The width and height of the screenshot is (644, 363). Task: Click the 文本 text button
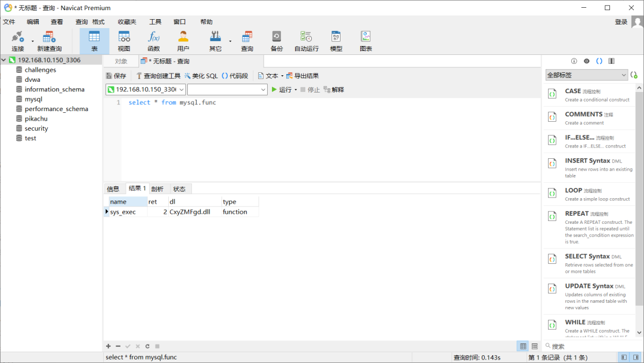[x=268, y=76]
